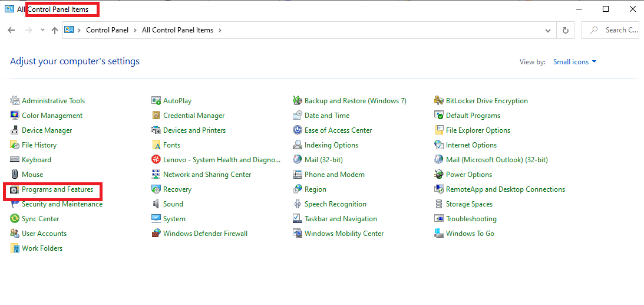Viewport: 644px width, 305px height.
Task: Click the Power Options icon
Action: (439, 175)
